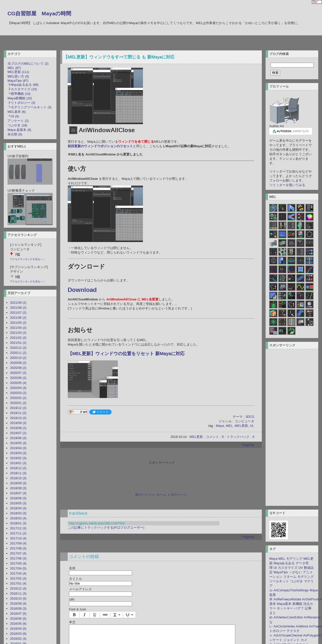Select リトポロジー (3) subcategory
This screenshot has height=644, width=322.
(23, 103)
